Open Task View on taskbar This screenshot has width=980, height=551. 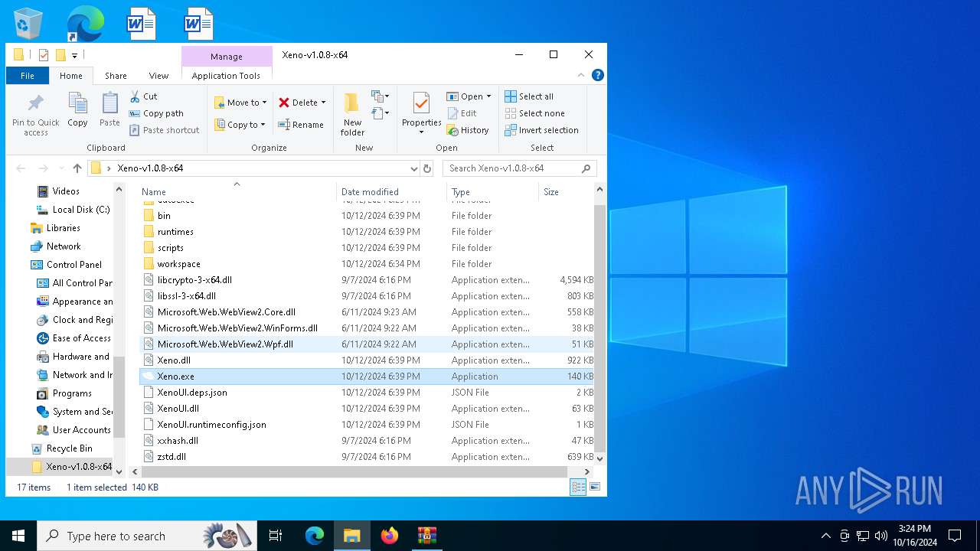pyautogui.click(x=276, y=536)
